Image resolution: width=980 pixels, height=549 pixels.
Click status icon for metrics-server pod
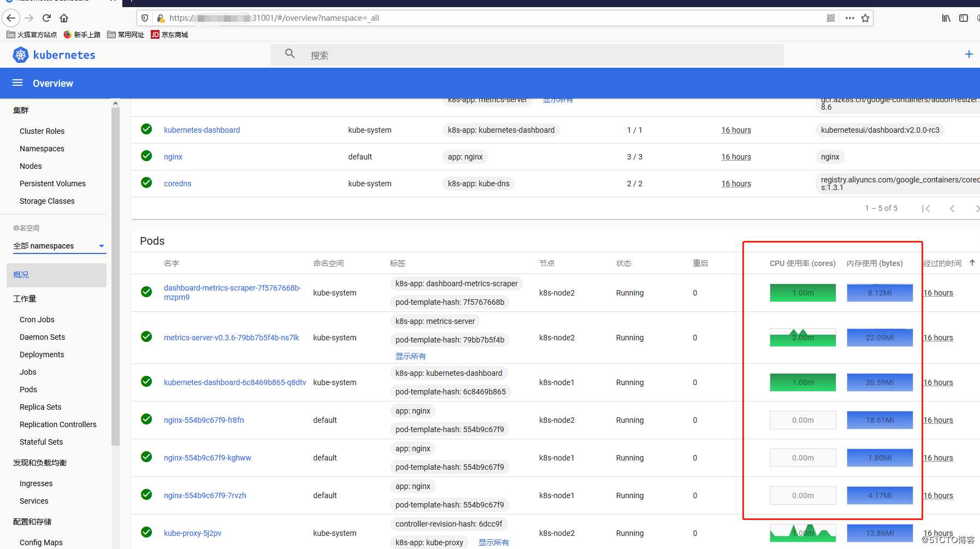[146, 337]
